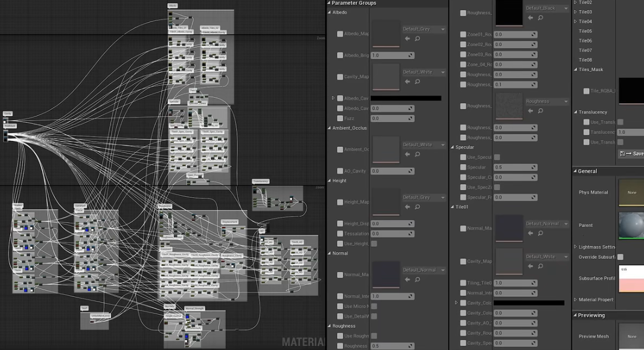This screenshot has width=644, height=350.
Task: Toggle the Override Subsurface checkbox
Action: 621,257
